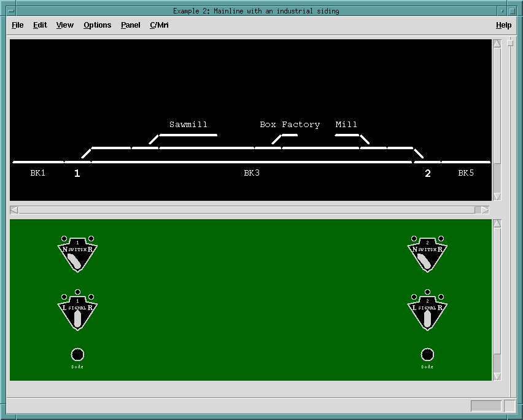
Task: Click the Mill label
Action: (x=346, y=125)
